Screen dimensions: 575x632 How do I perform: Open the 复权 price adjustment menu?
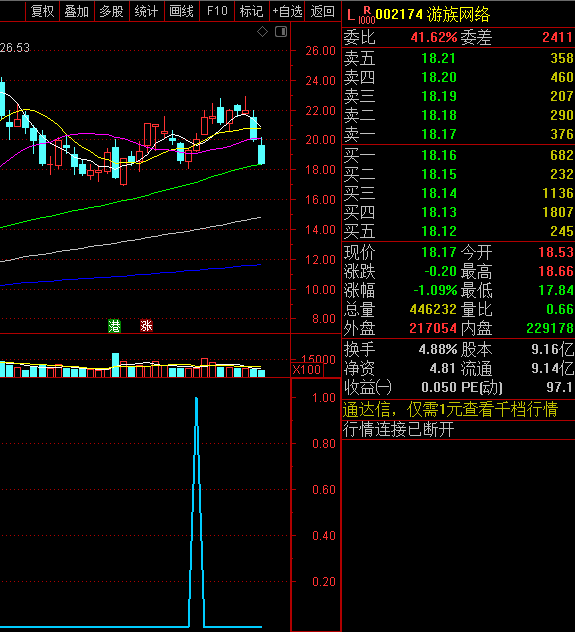click(x=42, y=11)
